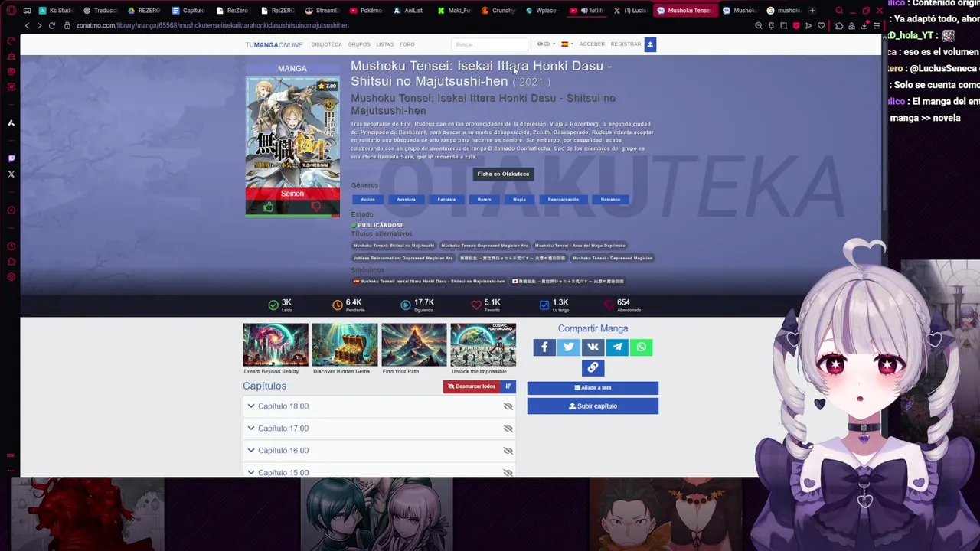Reverse chapter sort order button
The height and width of the screenshot is (551, 980).
508,386
